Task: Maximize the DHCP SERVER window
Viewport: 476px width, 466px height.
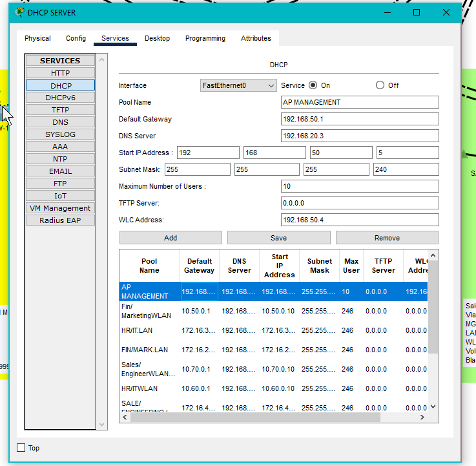Action: [417, 12]
